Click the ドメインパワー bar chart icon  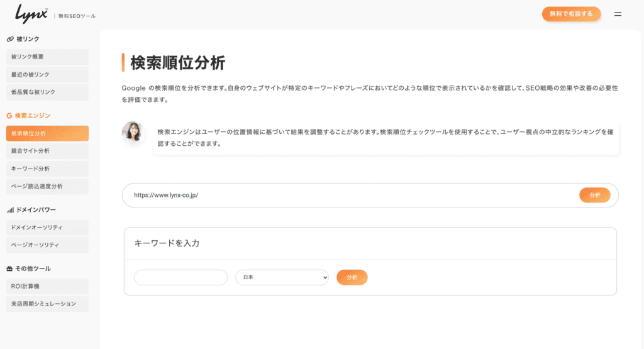(10, 210)
